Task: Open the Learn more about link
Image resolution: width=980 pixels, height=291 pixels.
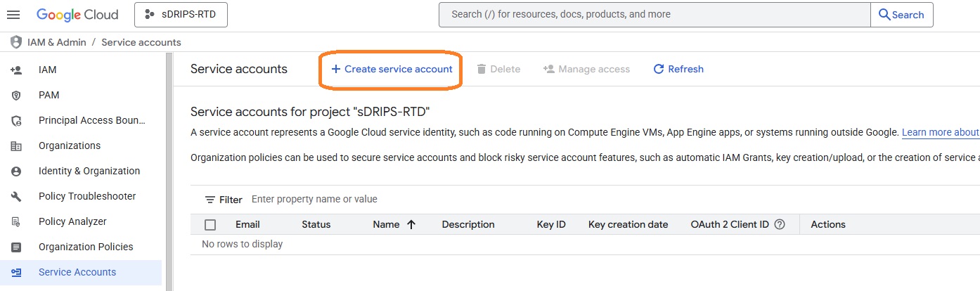Action: (941, 132)
